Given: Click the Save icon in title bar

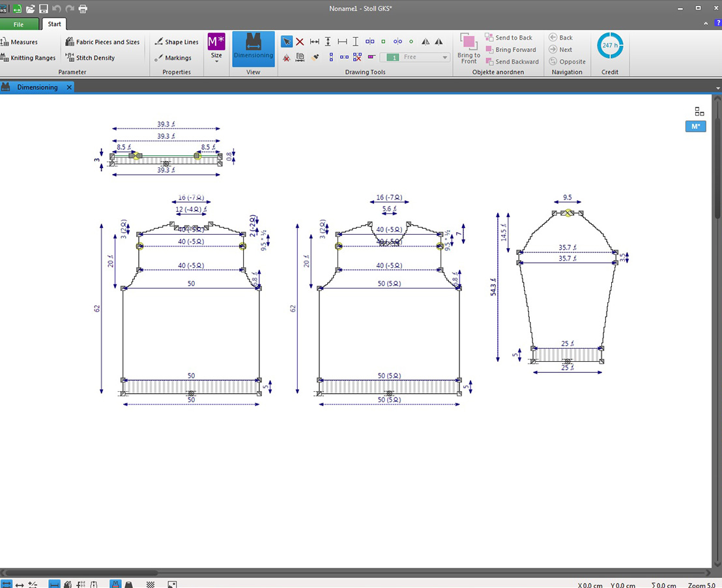Looking at the screenshot, I should tap(43, 8).
